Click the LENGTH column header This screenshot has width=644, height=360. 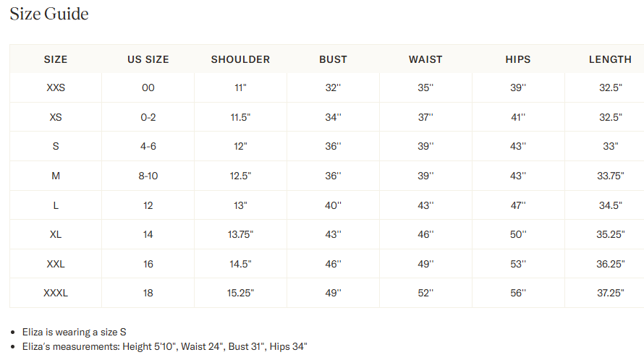610,59
